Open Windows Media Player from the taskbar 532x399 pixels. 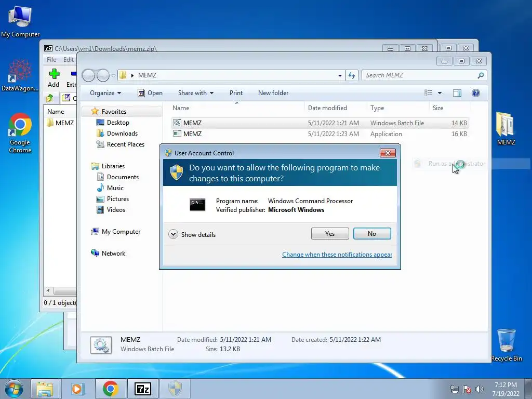click(x=77, y=389)
